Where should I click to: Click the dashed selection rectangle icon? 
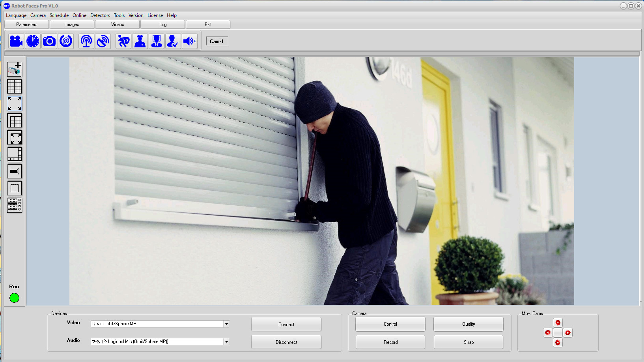15,188
